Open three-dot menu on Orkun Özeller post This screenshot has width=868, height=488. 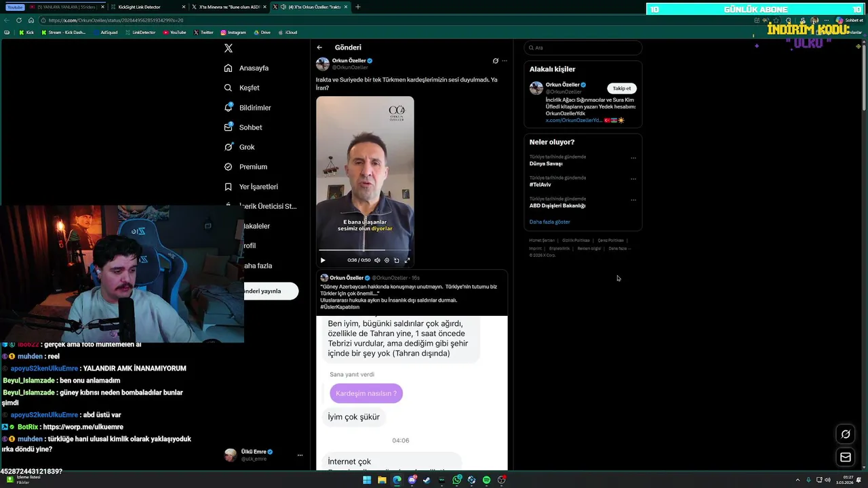(x=505, y=61)
